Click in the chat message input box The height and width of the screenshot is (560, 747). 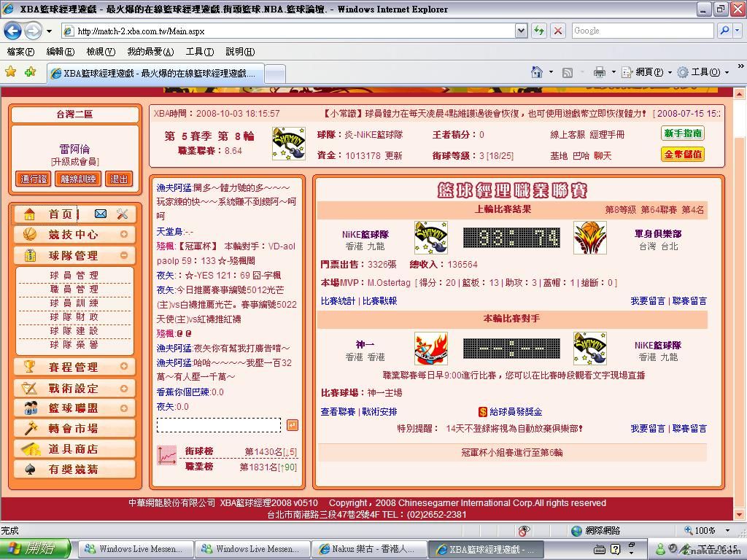[219, 425]
